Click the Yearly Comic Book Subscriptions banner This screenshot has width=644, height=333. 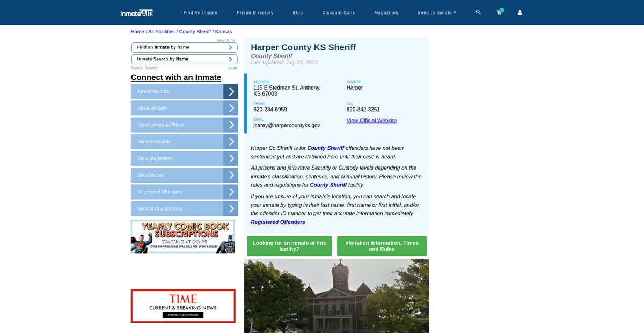pos(183,236)
